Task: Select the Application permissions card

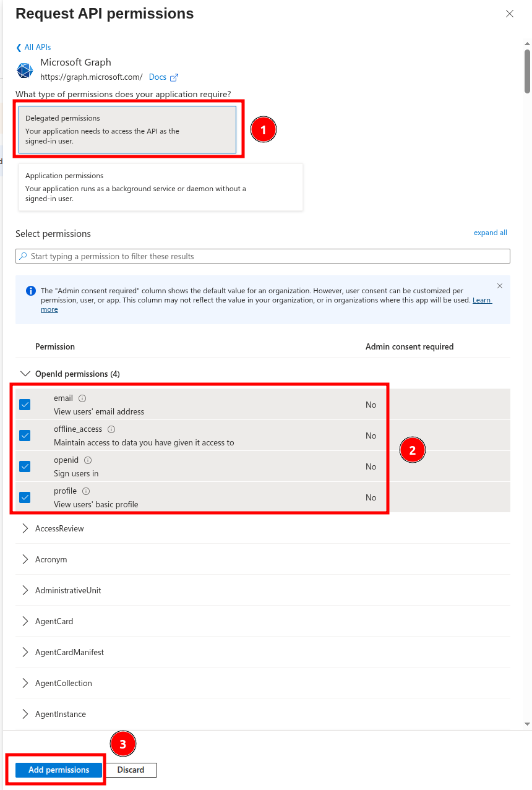Action: [x=161, y=187]
